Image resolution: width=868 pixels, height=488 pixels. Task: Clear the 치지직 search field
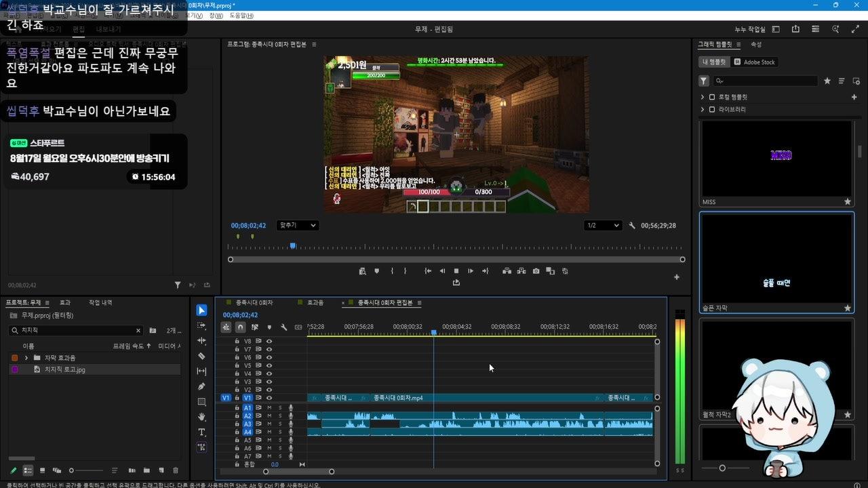point(138,331)
